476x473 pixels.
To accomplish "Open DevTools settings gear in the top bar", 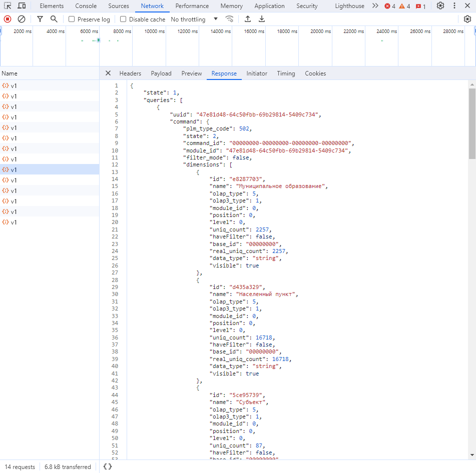I will tap(440, 6).
